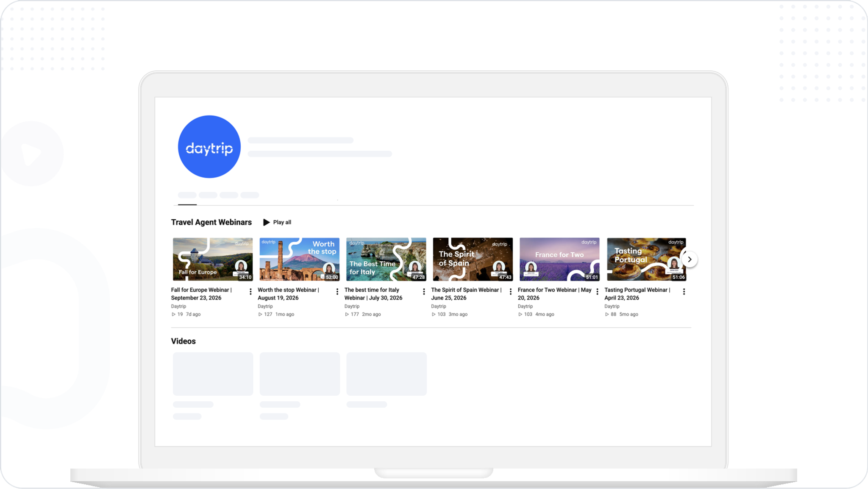Click Daytrip channel name under Fall for Europe
This screenshot has height=489, width=868.
(178, 306)
